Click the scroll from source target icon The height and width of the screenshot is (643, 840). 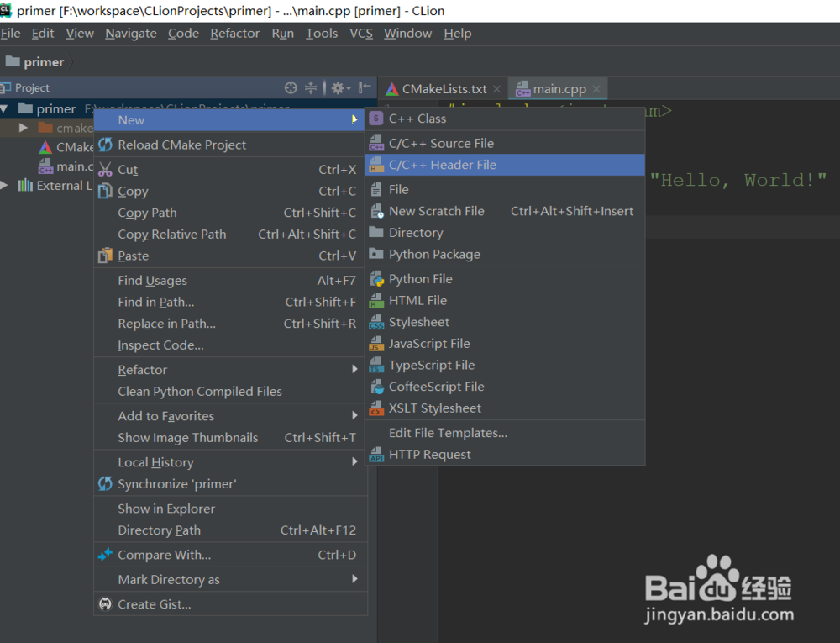pos(291,88)
